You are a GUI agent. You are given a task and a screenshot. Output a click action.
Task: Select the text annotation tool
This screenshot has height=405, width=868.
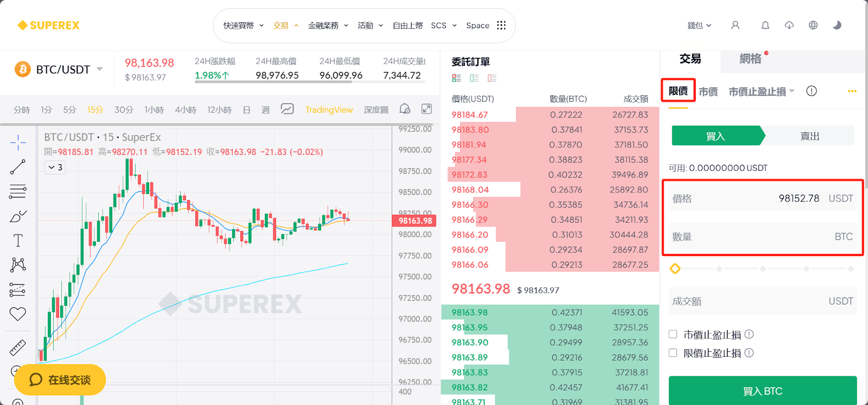(x=18, y=241)
